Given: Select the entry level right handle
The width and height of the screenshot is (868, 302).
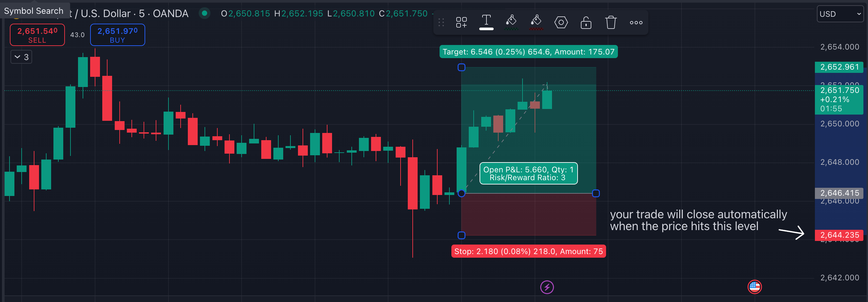Looking at the screenshot, I should (x=596, y=193).
